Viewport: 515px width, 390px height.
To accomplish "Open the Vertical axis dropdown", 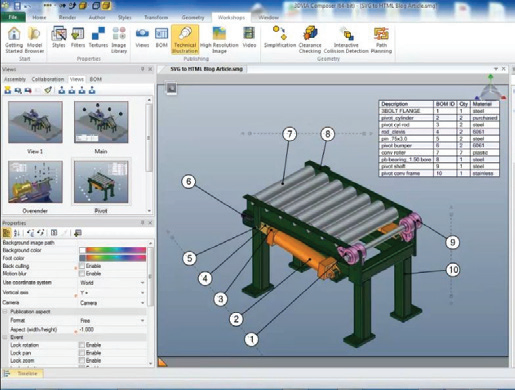I will [143, 293].
